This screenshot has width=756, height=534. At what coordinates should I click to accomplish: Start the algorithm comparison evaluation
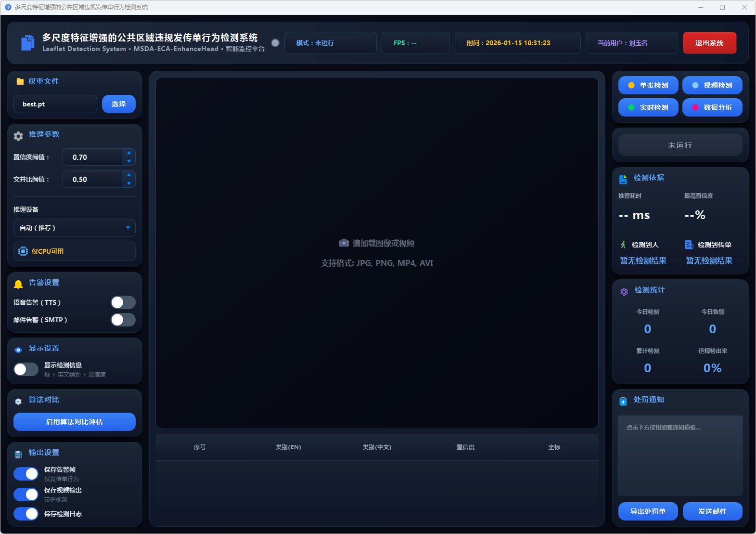(x=75, y=422)
